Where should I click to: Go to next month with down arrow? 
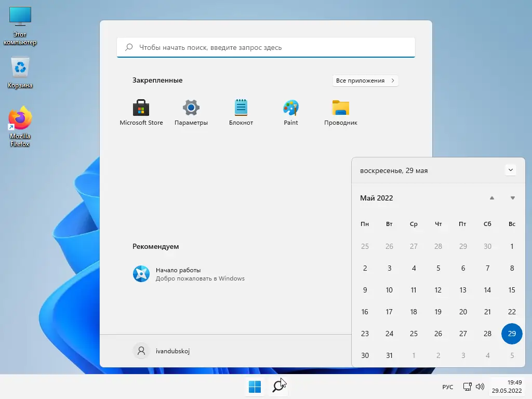[x=512, y=198]
